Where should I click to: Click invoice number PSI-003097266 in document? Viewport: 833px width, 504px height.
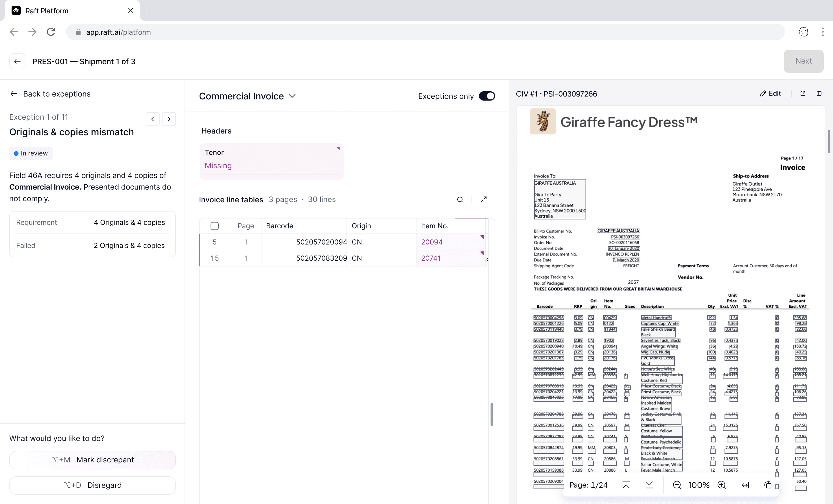(x=625, y=237)
